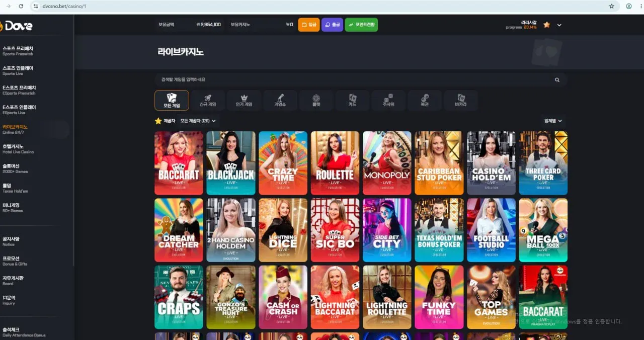Go to Sports Live in the sidebar
The height and width of the screenshot is (340, 644).
coord(18,70)
